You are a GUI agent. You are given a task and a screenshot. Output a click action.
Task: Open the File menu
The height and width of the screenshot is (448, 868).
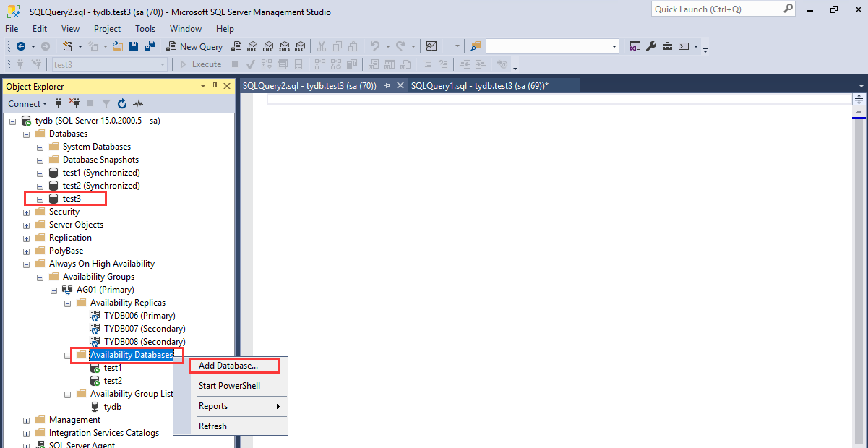[12, 29]
